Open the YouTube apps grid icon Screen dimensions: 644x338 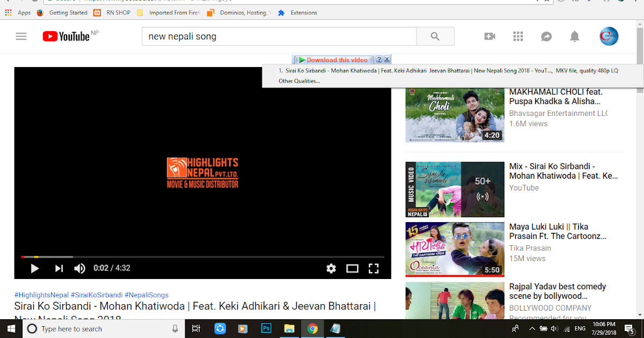click(x=518, y=36)
